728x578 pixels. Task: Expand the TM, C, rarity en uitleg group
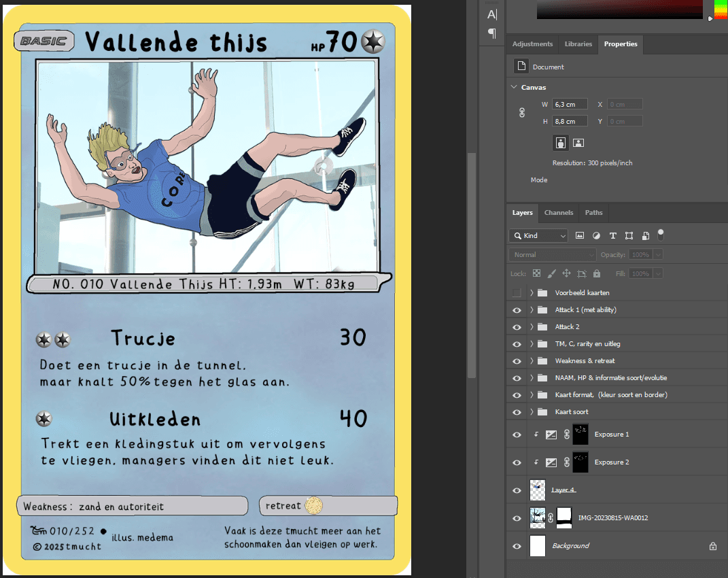click(532, 344)
